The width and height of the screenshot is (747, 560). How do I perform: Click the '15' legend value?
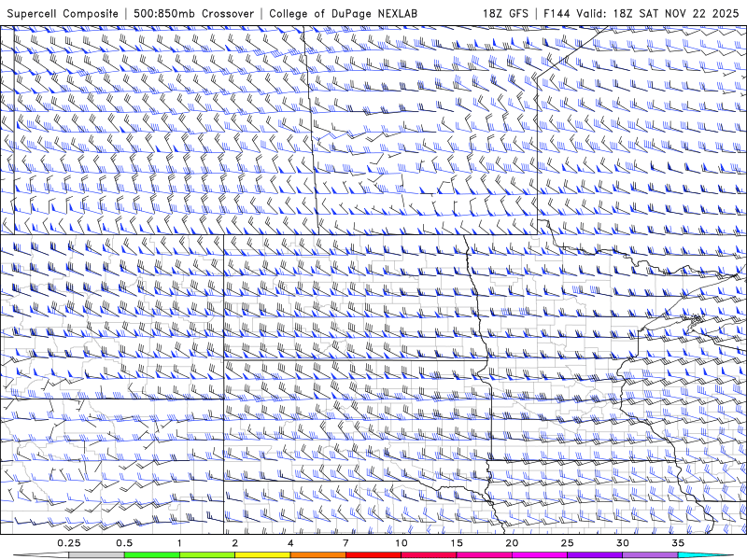click(457, 543)
